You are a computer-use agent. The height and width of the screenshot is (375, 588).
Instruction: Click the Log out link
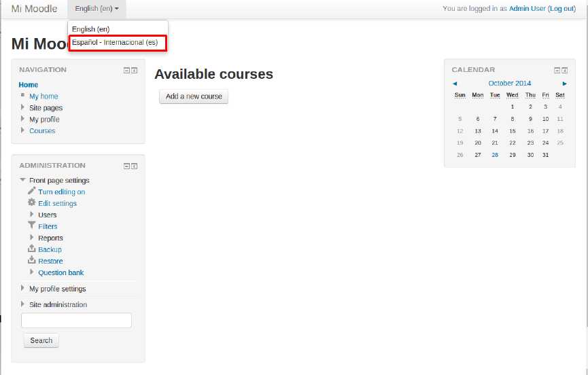[561, 9]
